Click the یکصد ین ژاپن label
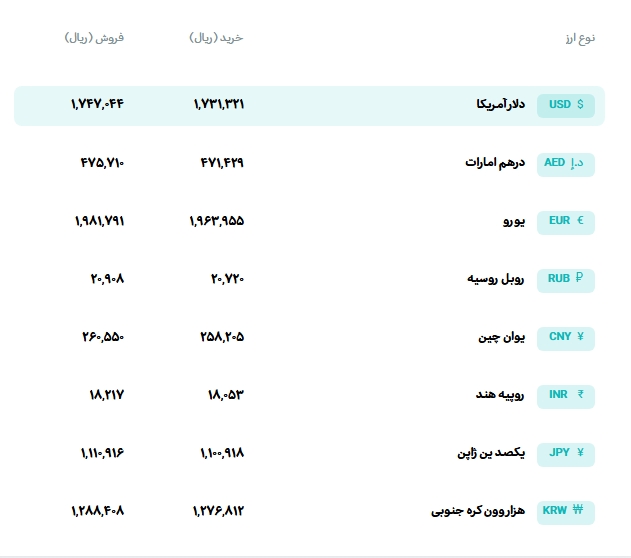The width and height of the screenshot is (631, 558). [x=491, y=453]
